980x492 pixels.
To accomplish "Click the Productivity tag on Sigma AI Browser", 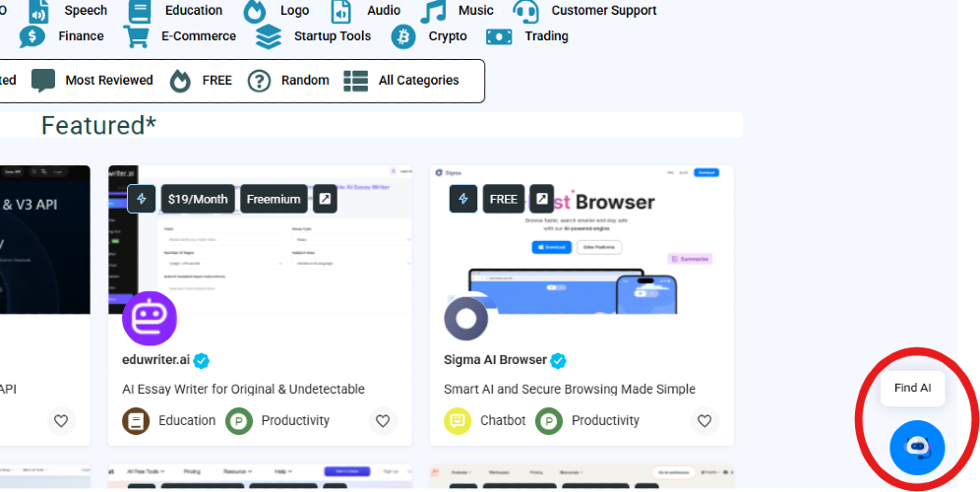I will click(x=587, y=421).
